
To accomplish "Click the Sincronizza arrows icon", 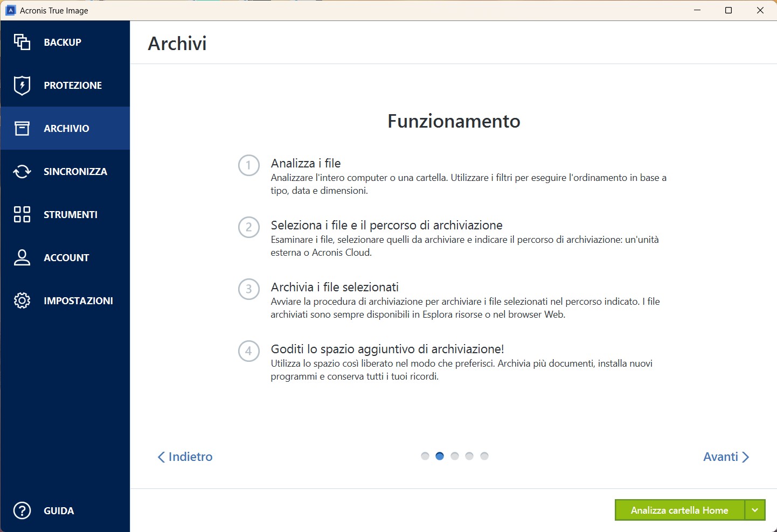I will [22, 171].
